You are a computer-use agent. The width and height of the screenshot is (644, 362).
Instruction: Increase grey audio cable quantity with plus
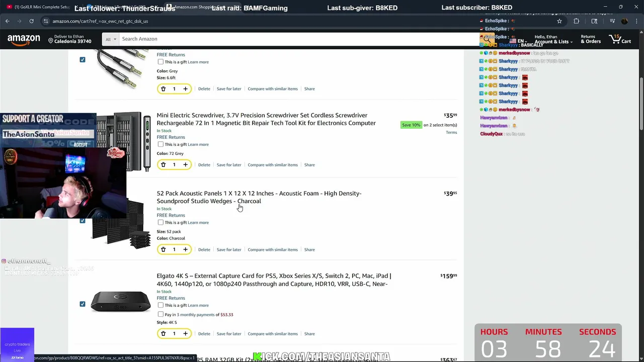click(185, 89)
